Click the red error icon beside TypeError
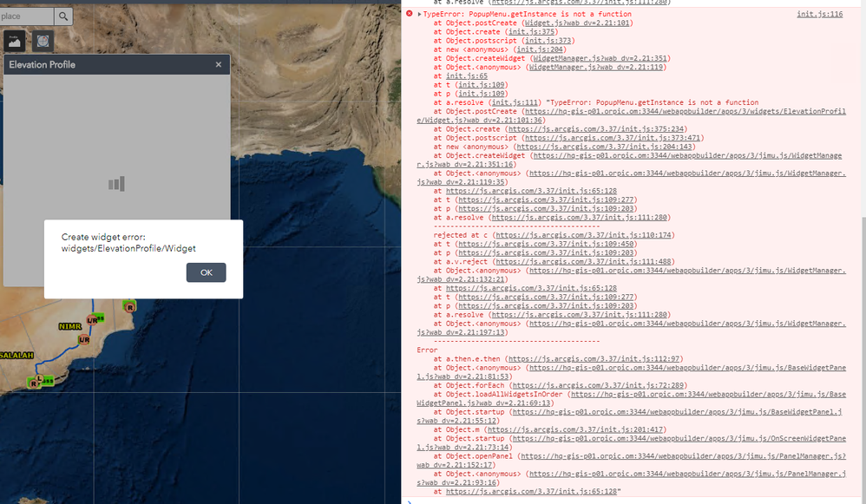Viewport: 866px width, 504px height. pos(410,14)
